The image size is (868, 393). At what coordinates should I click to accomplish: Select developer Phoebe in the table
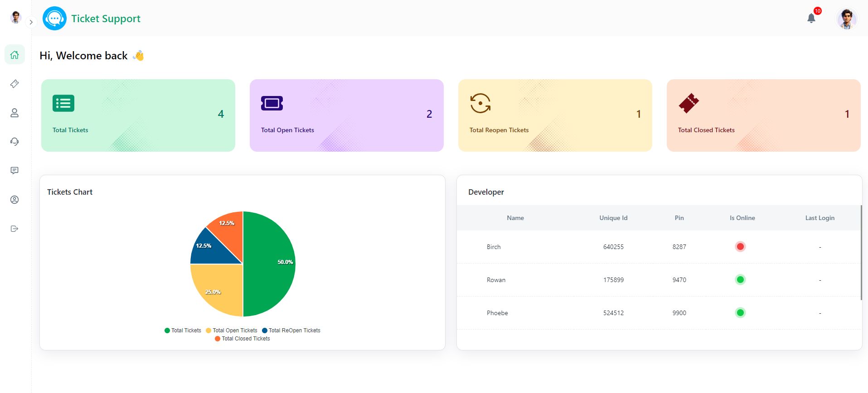(x=497, y=313)
